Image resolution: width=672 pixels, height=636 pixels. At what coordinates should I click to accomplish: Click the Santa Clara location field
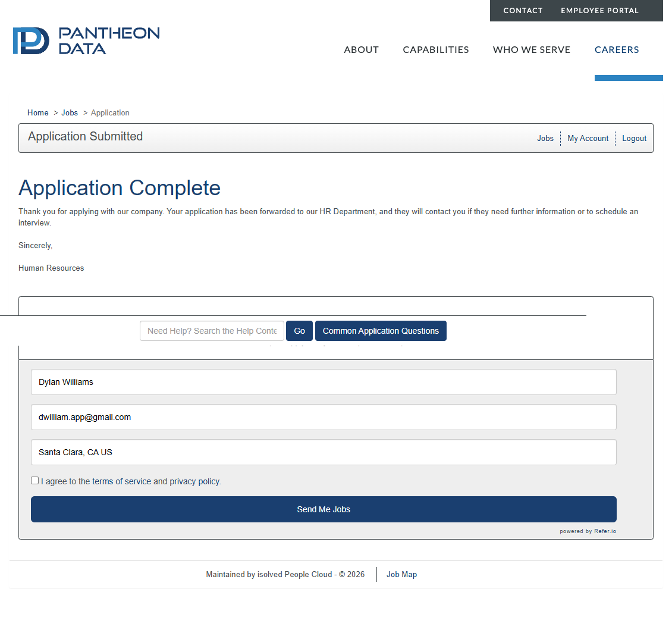tap(324, 452)
